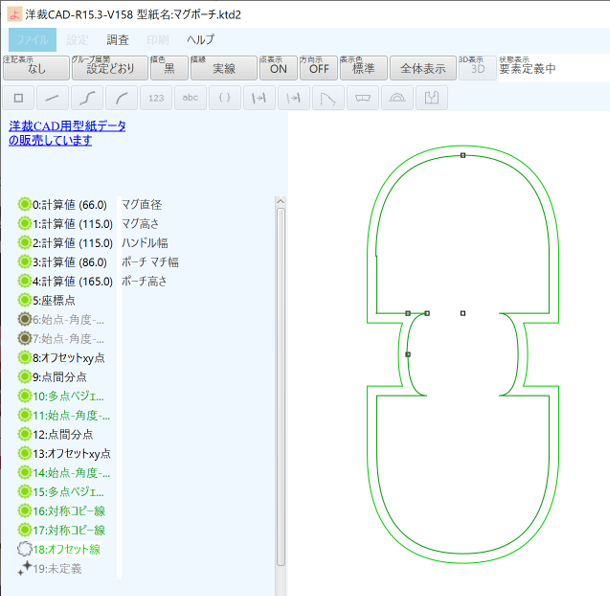
Task: Select element 11:始点-角度
Action: 71,415
